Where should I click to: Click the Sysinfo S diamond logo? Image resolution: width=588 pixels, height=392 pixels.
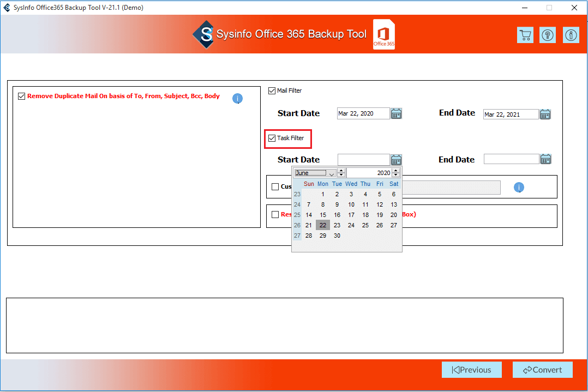(203, 34)
